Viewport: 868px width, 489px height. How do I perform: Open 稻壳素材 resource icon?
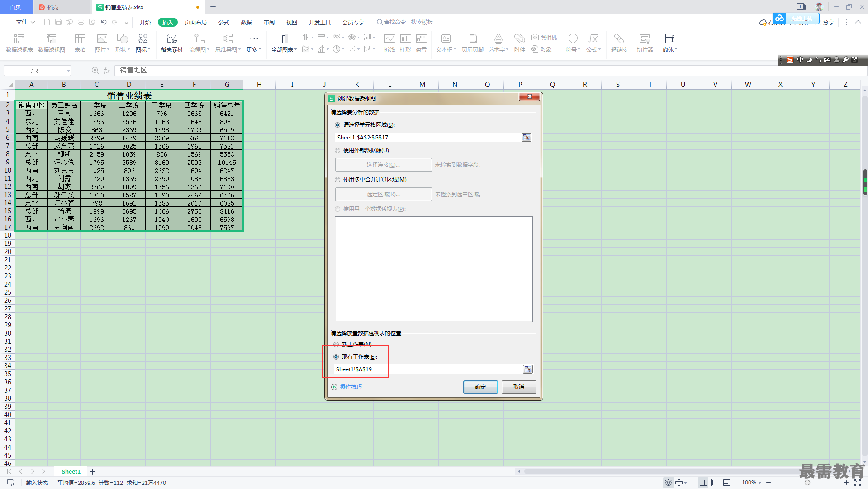coord(171,43)
